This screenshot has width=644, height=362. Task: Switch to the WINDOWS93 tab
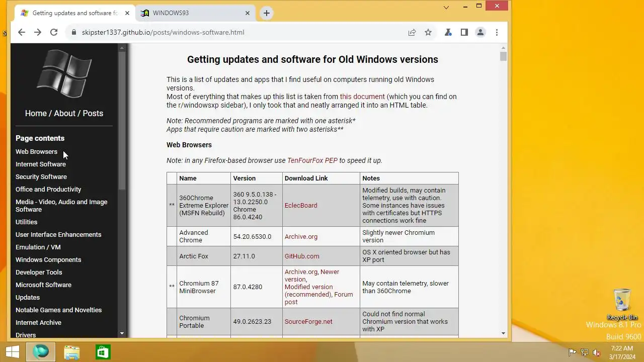(196, 13)
